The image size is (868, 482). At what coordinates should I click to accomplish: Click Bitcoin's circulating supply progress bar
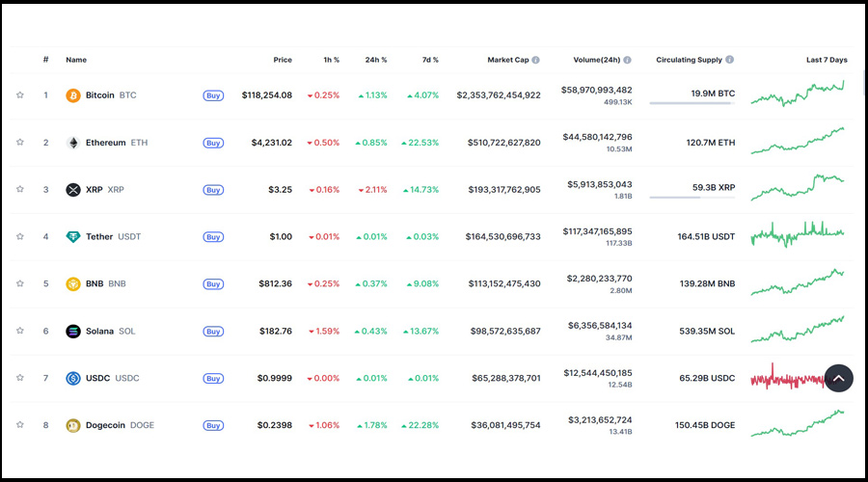tap(692, 103)
